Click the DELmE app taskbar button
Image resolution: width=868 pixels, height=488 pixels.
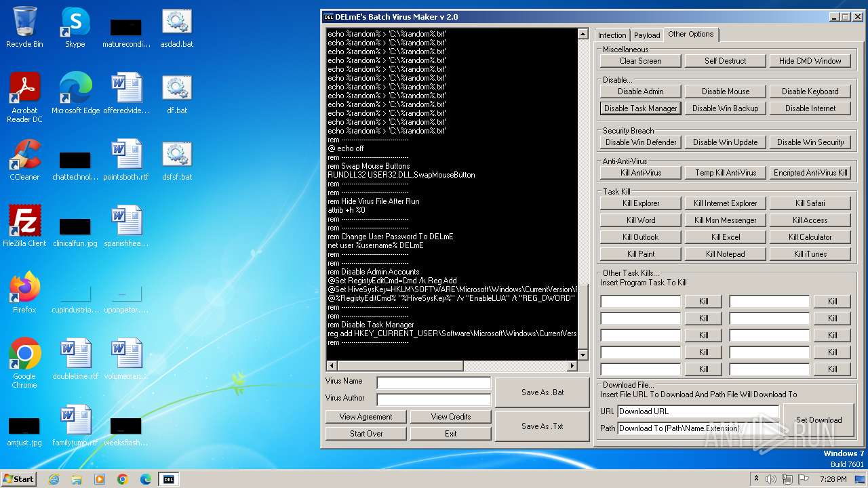tap(169, 479)
